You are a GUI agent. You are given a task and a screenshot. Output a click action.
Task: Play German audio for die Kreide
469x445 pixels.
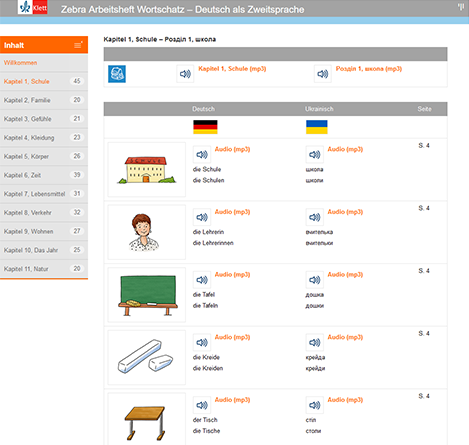pos(202,343)
